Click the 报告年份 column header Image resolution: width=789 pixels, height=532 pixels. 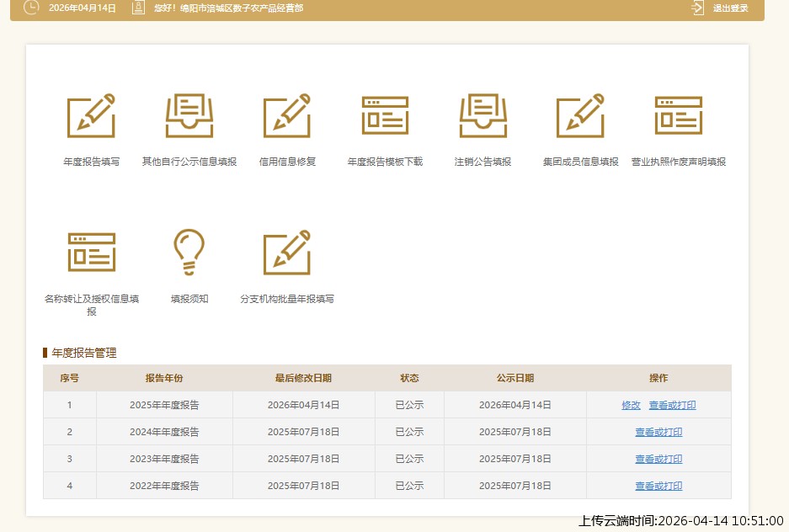tap(164, 378)
